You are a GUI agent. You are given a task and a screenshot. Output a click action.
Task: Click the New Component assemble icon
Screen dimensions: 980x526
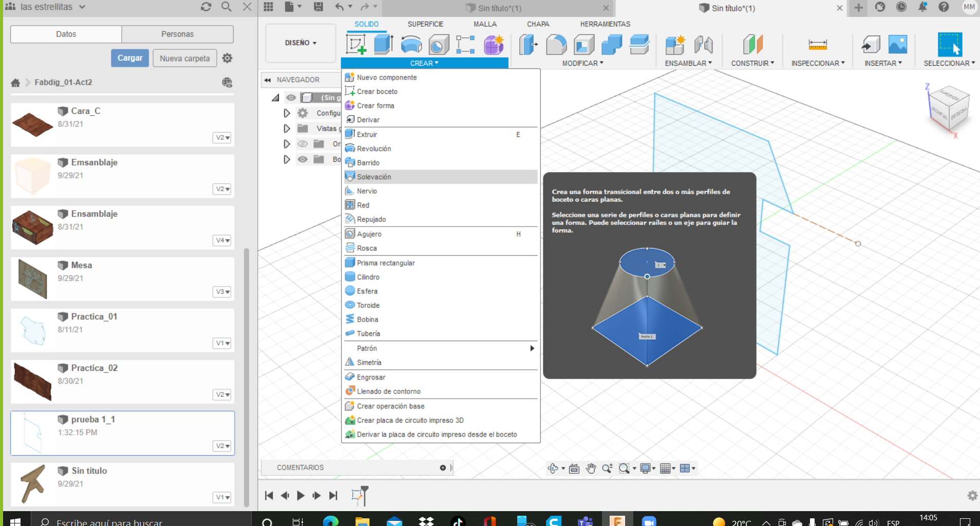pyautogui.click(x=675, y=45)
